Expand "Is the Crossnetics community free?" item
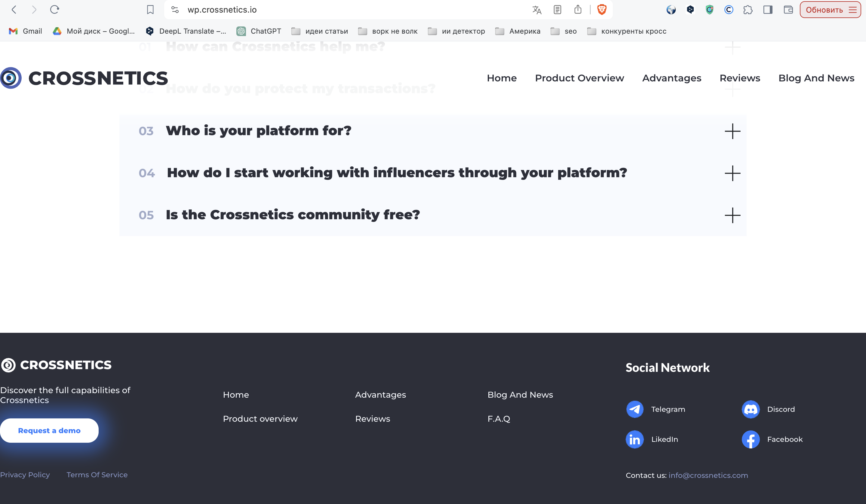This screenshot has height=504, width=866. point(732,215)
